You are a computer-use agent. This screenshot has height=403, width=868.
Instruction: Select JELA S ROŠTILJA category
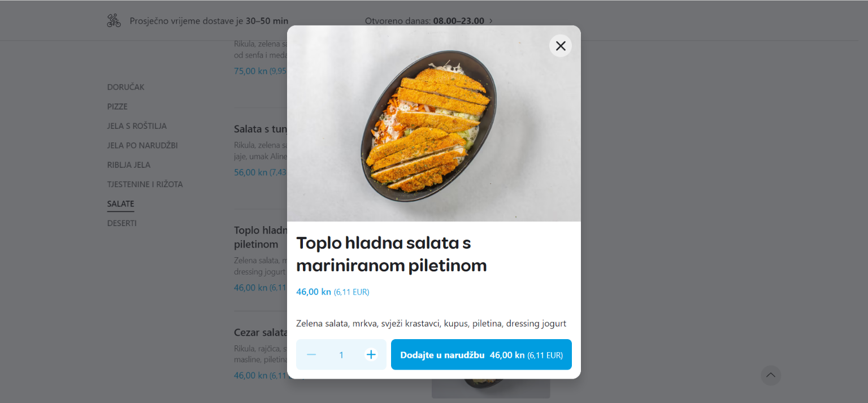tap(137, 126)
